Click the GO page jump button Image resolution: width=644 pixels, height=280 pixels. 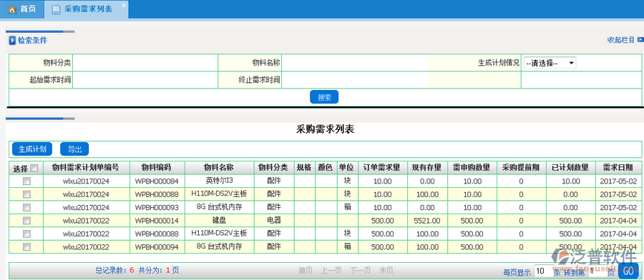(x=628, y=271)
